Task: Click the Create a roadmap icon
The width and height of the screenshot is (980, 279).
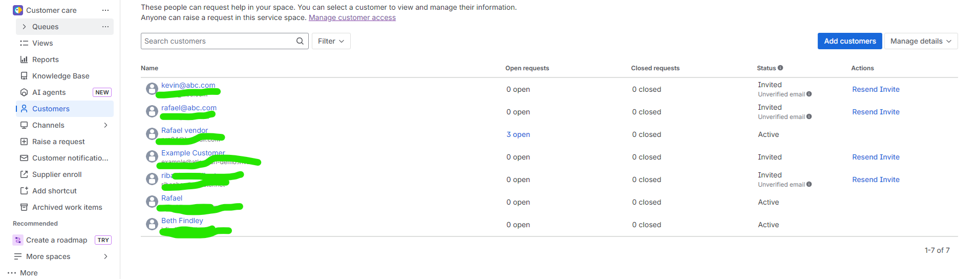Action: point(18,240)
